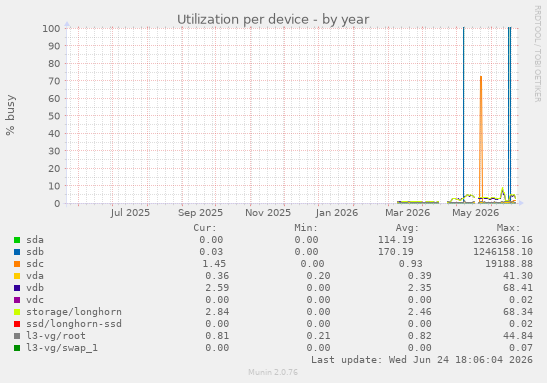Click sda max value 1226366.16
Viewport: 547px width, 383px height.
click(x=503, y=240)
